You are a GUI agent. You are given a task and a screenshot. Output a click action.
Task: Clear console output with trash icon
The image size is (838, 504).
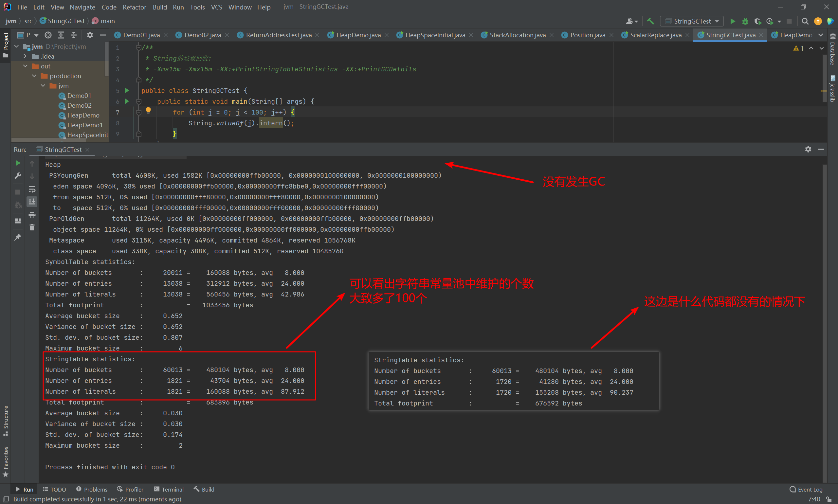pyautogui.click(x=32, y=227)
